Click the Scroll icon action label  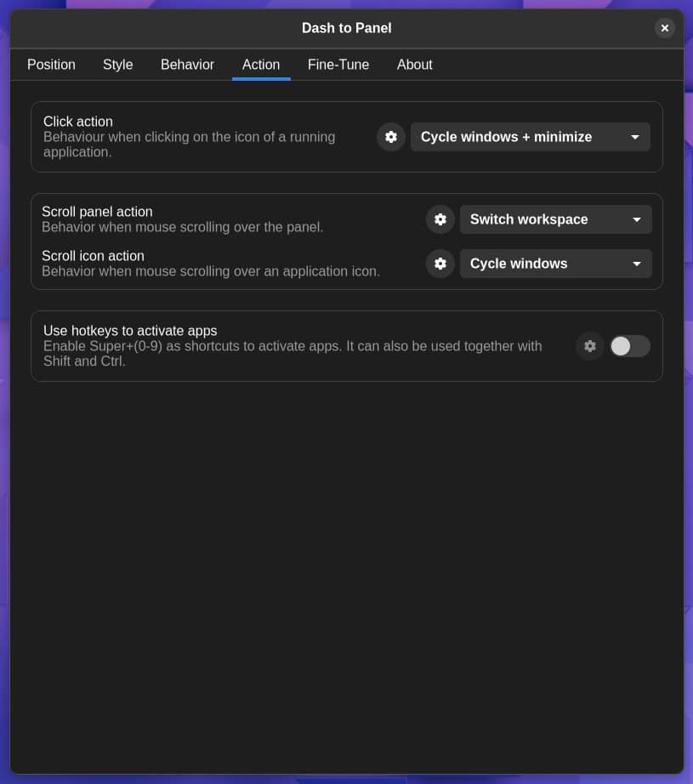click(93, 256)
